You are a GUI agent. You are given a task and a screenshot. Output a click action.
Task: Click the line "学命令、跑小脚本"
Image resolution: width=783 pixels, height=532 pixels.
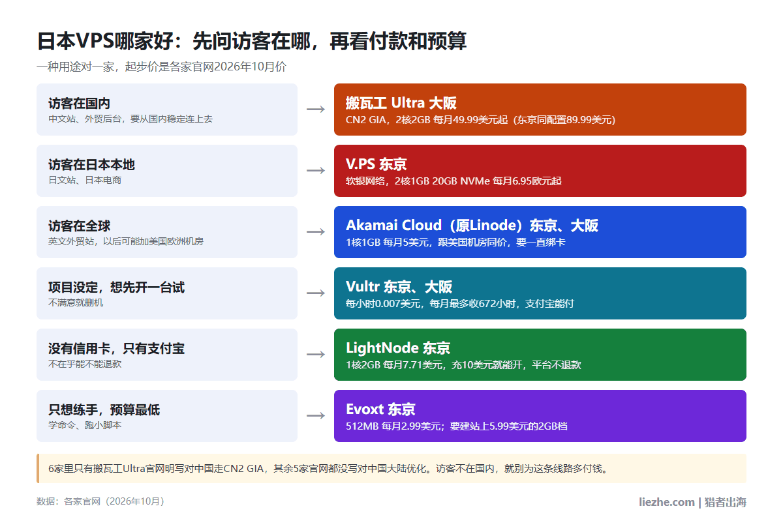click(x=85, y=425)
